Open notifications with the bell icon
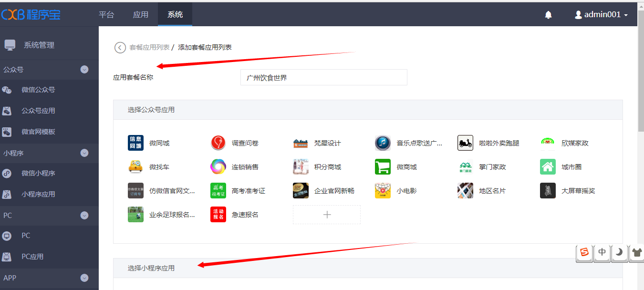Image resolution: width=644 pixels, height=290 pixels. click(x=549, y=15)
